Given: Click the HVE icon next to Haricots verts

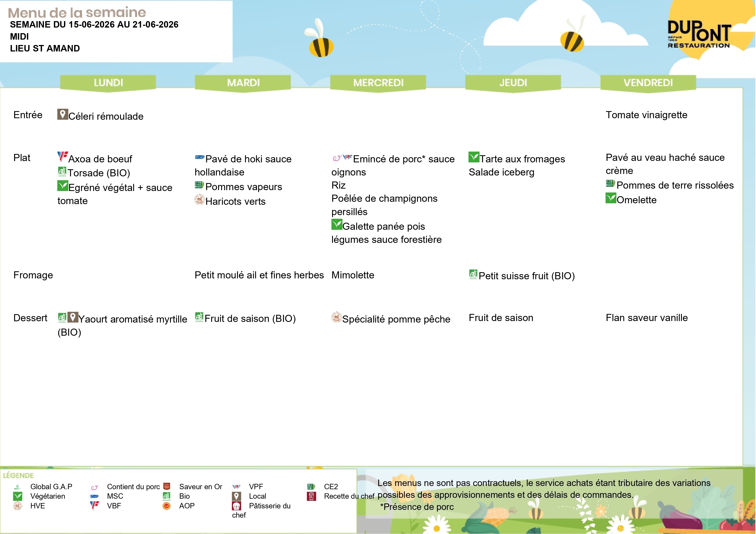Looking at the screenshot, I should (x=200, y=199).
